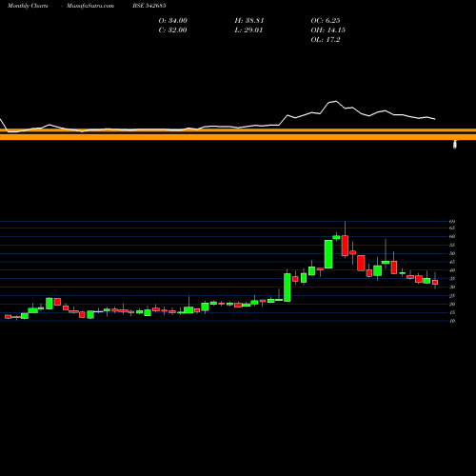Click the price axis label 60
This screenshot has height=476, width=476.
[452, 236]
